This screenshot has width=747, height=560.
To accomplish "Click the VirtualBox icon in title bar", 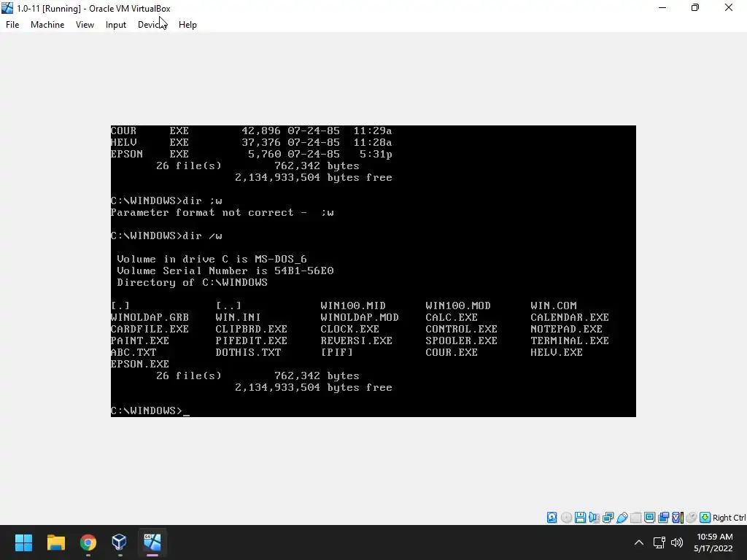I will coord(7,8).
